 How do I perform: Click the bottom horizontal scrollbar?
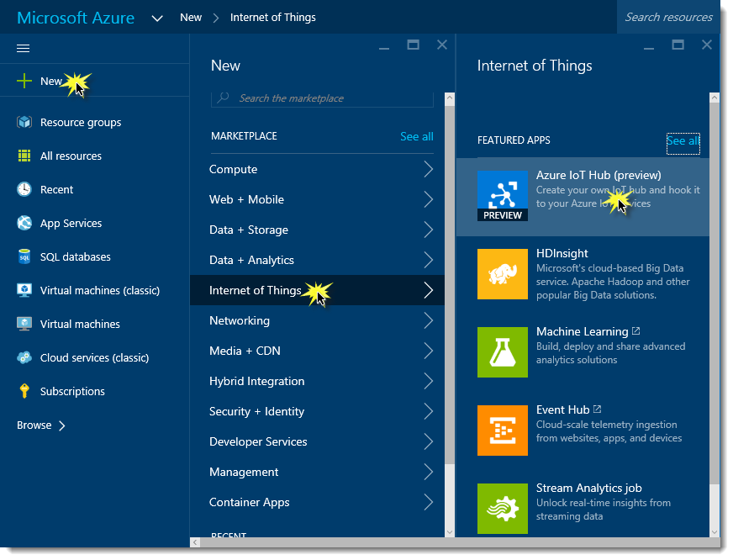point(461,542)
